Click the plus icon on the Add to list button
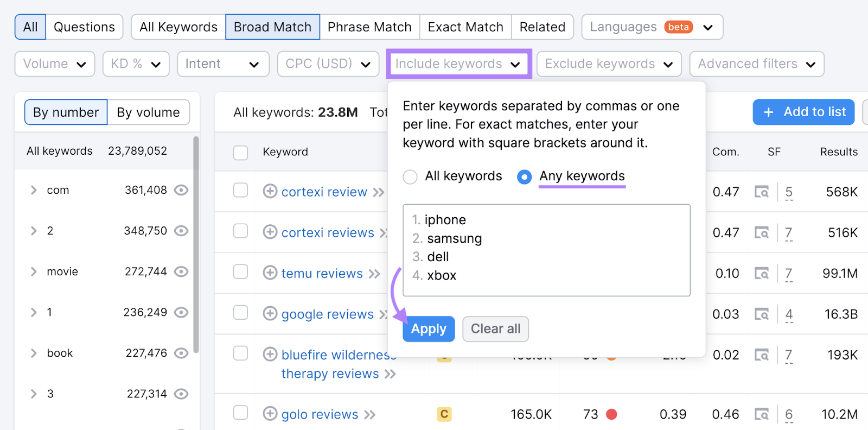 pyautogui.click(x=768, y=112)
